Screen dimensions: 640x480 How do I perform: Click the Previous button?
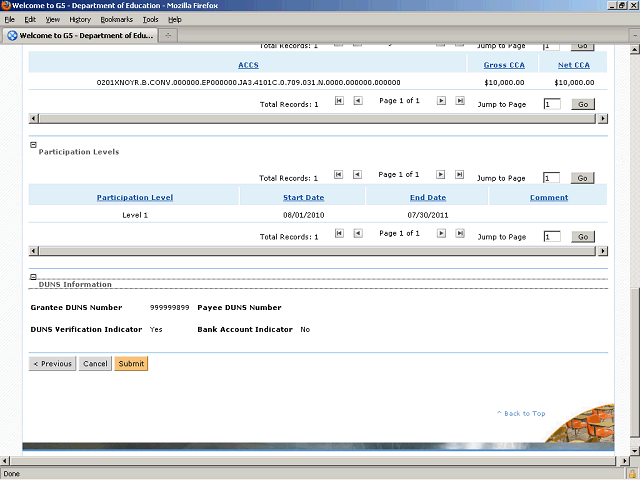52,364
